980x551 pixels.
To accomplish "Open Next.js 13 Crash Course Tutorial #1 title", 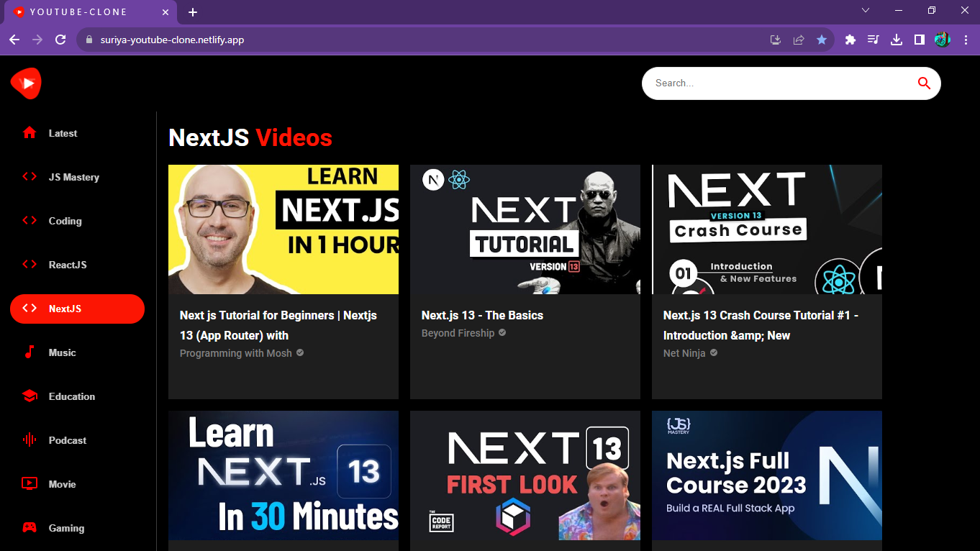I will (x=761, y=325).
